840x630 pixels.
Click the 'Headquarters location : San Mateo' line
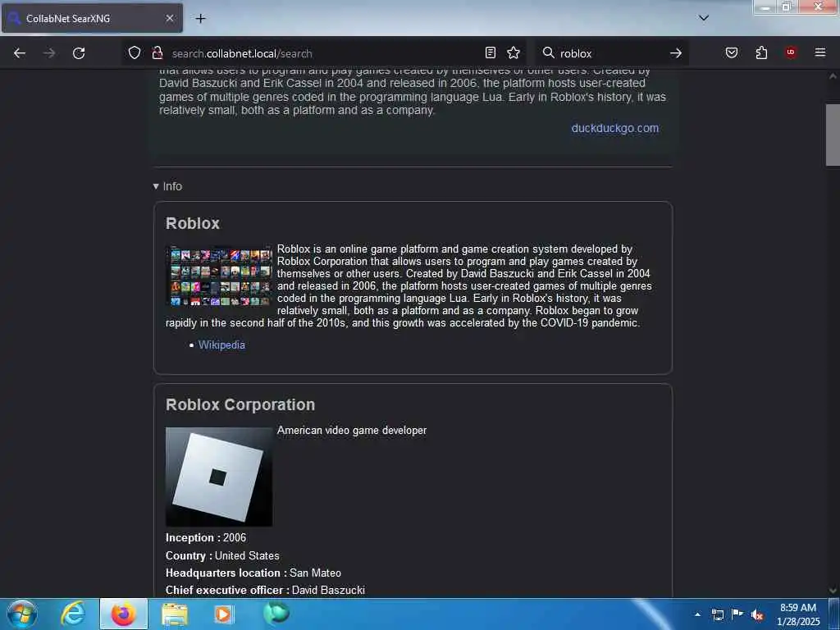253,573
